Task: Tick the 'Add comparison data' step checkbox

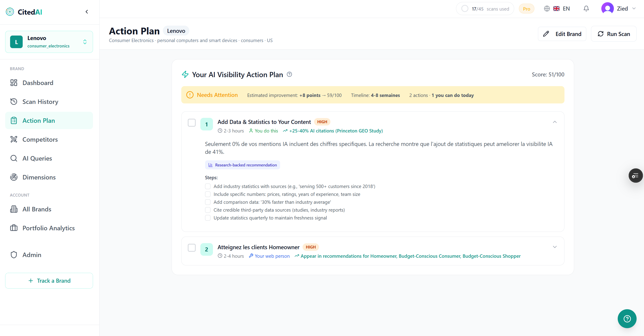Action: (x=208, y=202)
